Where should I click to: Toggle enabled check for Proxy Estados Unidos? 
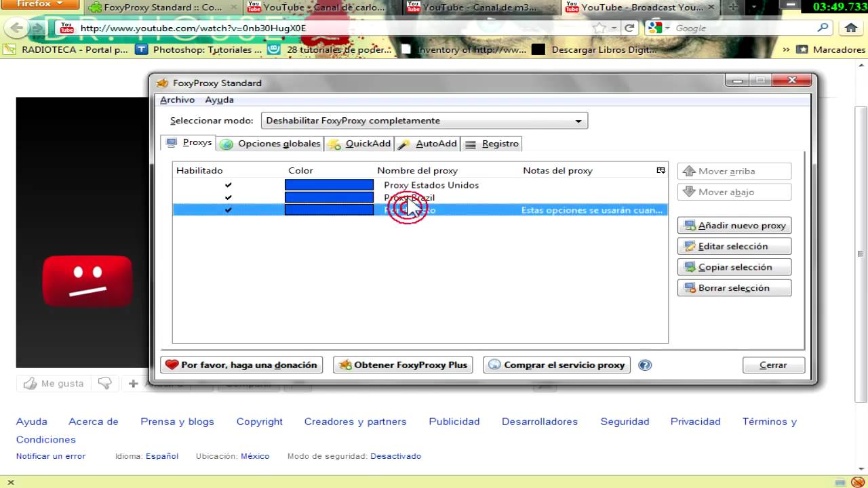228,185
